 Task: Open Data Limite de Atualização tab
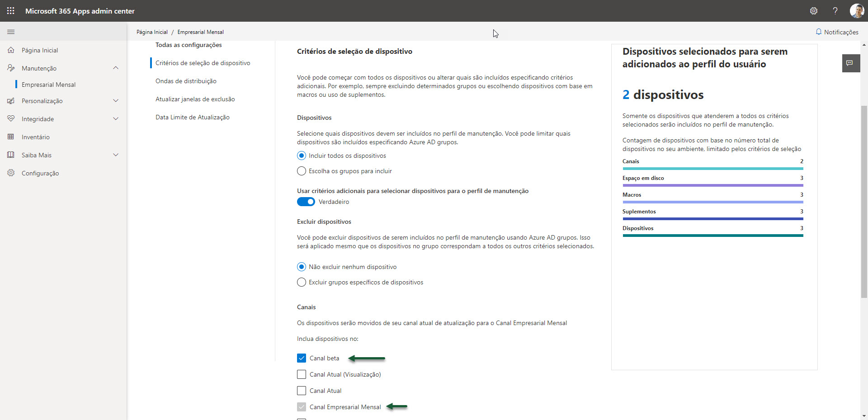click(193, 118)
